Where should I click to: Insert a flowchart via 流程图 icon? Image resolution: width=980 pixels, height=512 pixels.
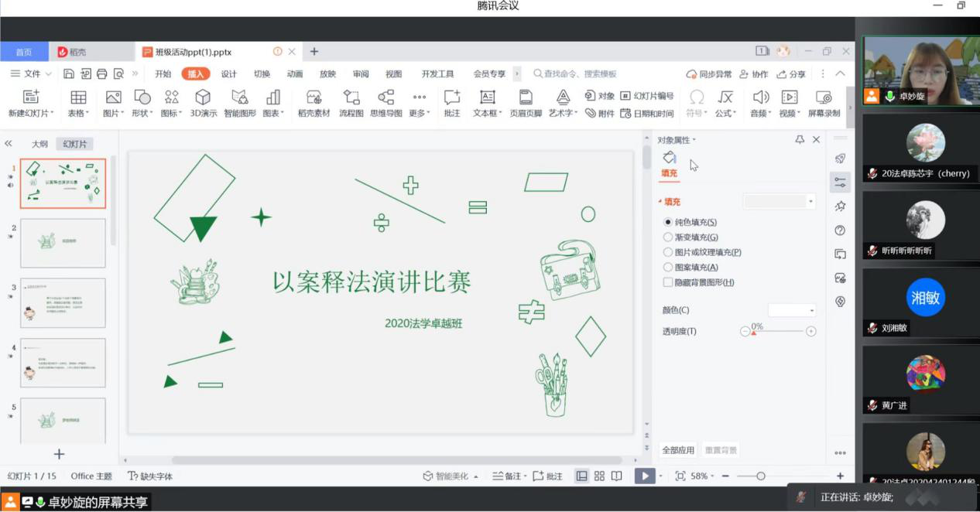(x=351, y=97)
